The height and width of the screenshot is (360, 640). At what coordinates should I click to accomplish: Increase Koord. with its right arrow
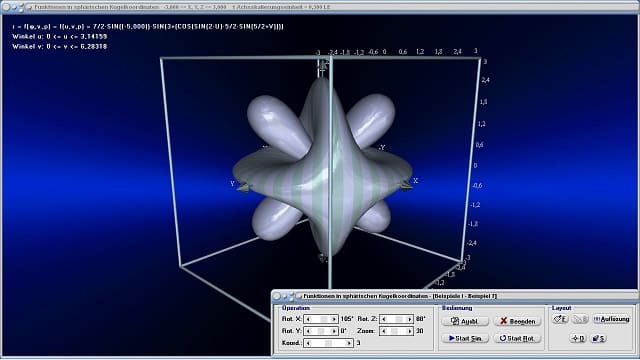click(x=349, y=343)
